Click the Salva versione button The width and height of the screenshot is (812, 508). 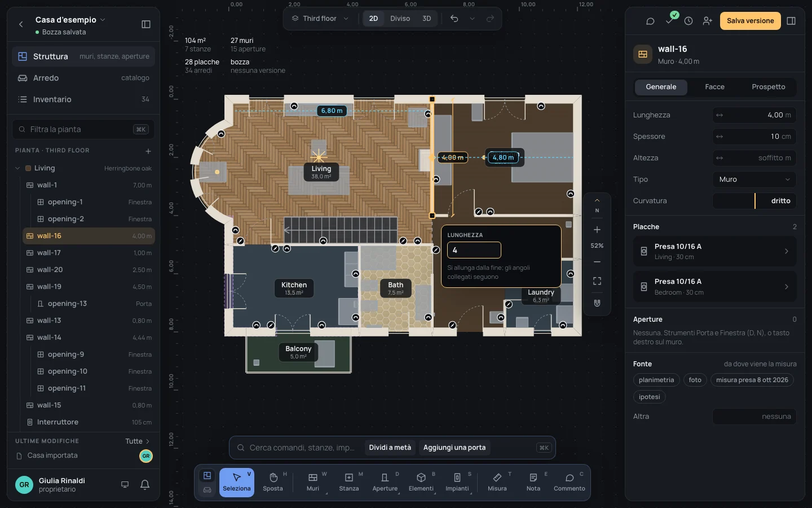750,21
